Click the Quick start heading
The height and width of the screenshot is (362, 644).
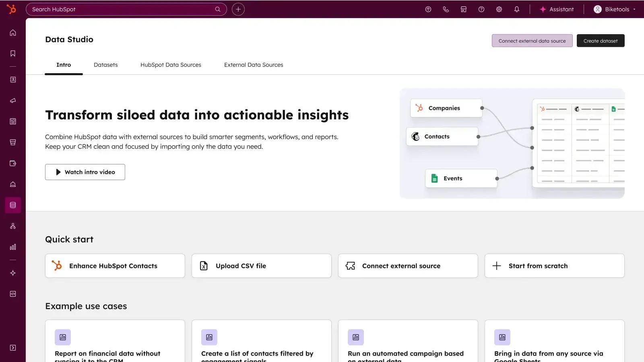coord(69,239)
